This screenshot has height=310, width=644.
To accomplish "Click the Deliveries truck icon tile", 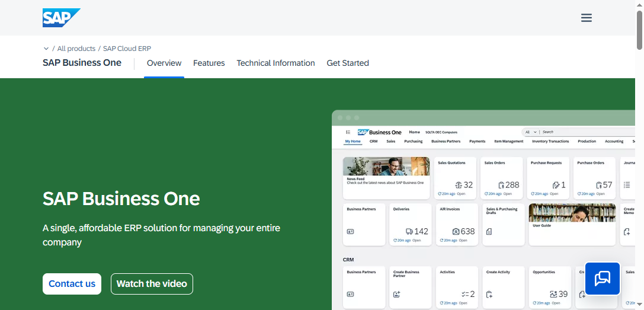I will (409, 232).
